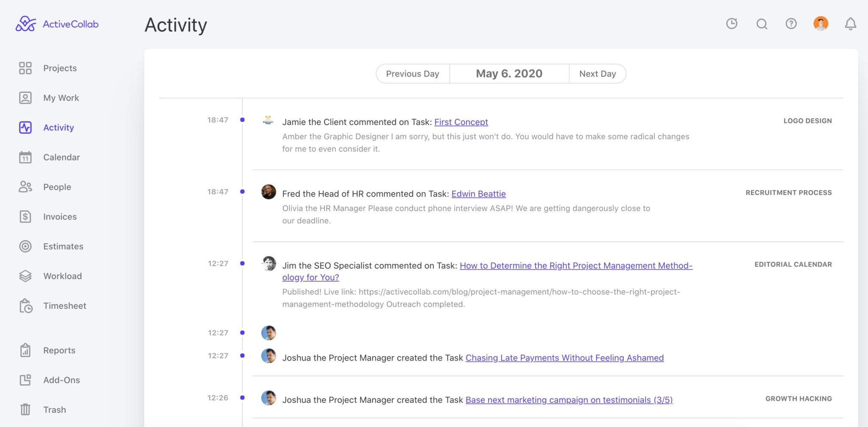Click Joshua the Project Manager's avatar
Viewport: 868px width, 427px height.
(269, 358)
